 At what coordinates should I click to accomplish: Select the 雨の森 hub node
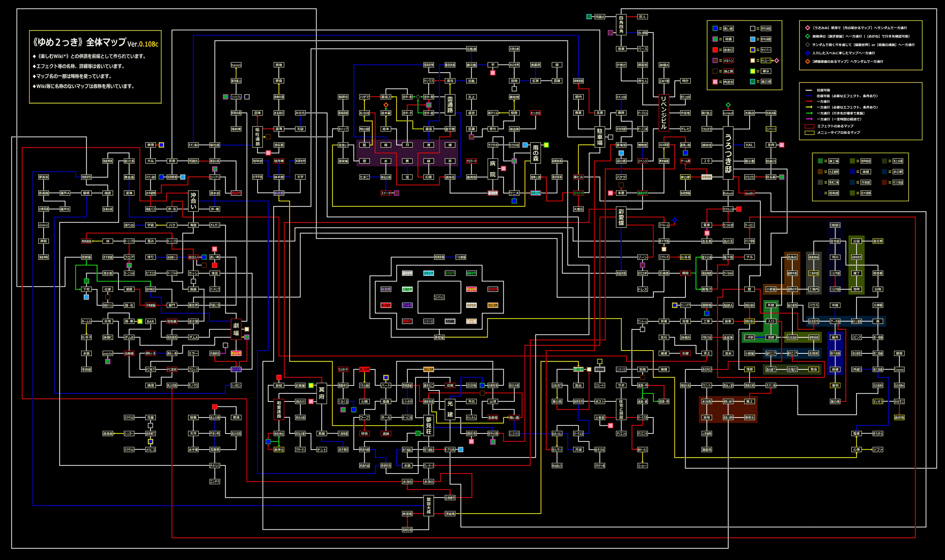pyautogui.click(x=535, y=153)
